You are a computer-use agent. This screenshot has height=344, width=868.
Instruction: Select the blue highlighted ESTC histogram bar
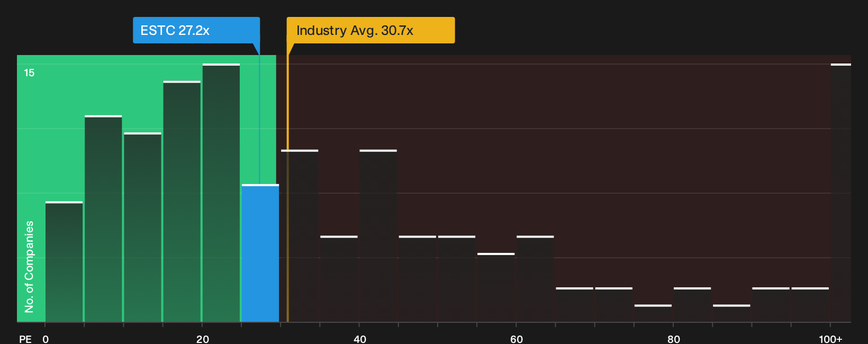pyautogui.click(x=260, y=253)
